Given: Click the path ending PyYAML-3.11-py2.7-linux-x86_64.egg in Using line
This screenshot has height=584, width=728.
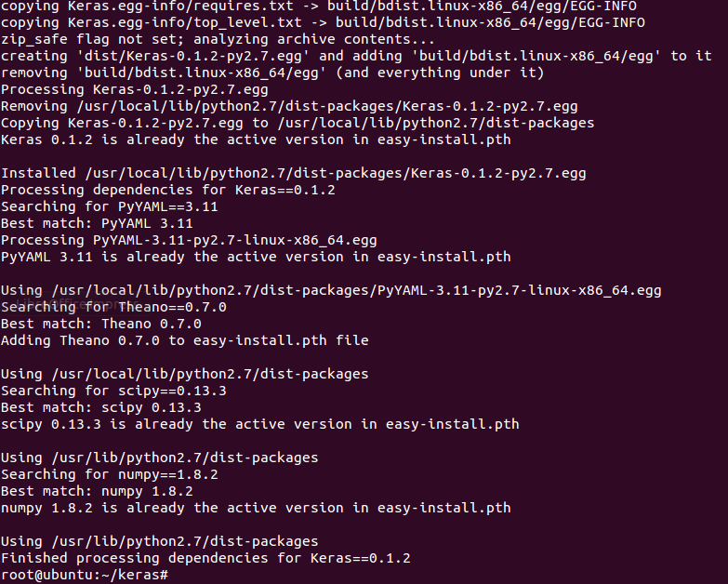Looking at the screenshot, I should click(357, 291).
